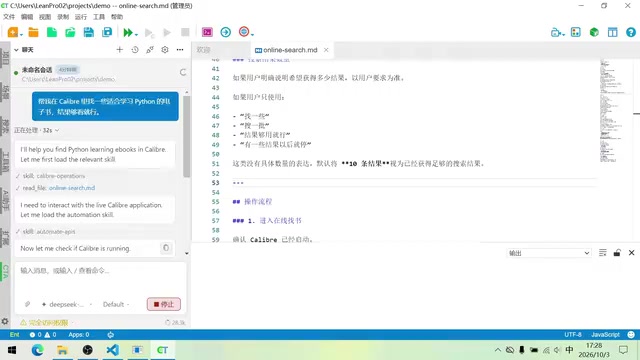Toggle output word-wrap lines icon

click(602, 253)
